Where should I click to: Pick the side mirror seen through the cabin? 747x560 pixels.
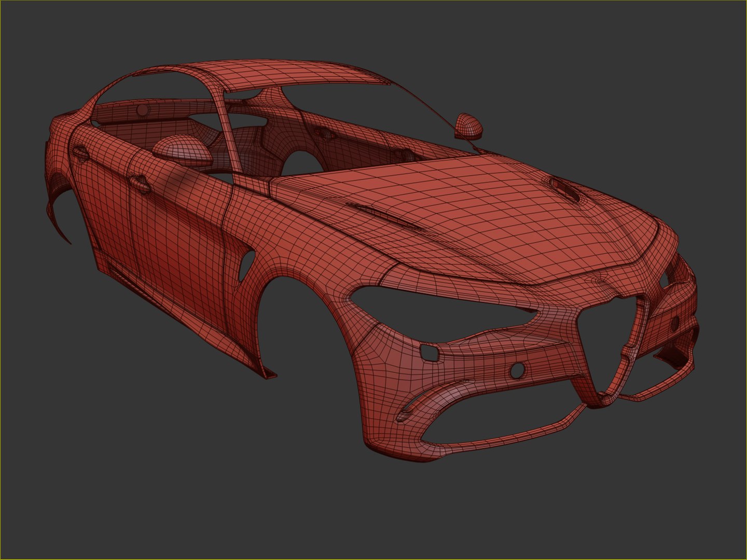pyautogui.click(x=183, y=150)
